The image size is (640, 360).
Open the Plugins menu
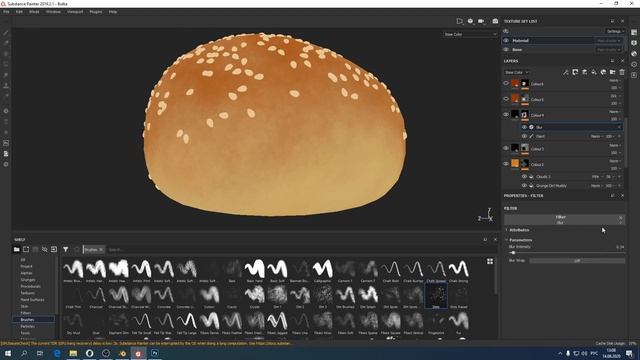pyautogui.click(x=96, y=12)
